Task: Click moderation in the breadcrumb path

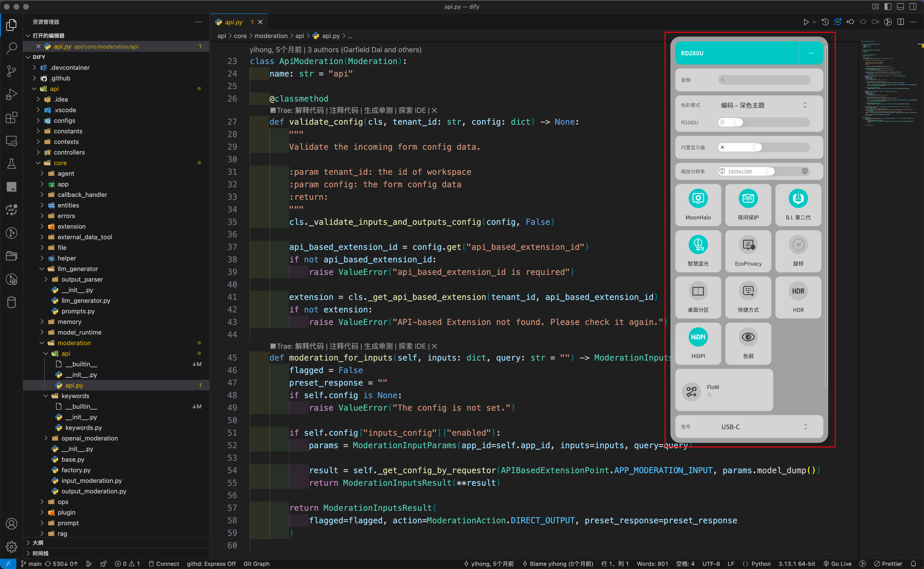Action: 270,36
